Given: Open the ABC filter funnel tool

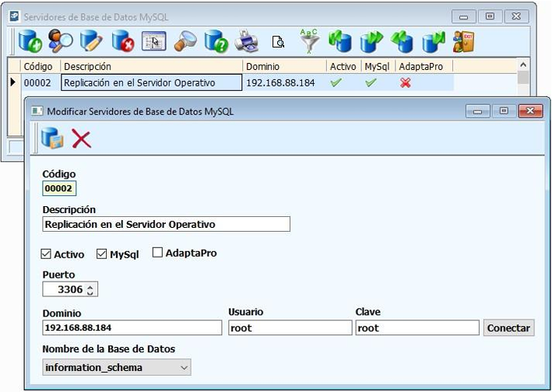Looking at the screenshot, I should point(309,40).
